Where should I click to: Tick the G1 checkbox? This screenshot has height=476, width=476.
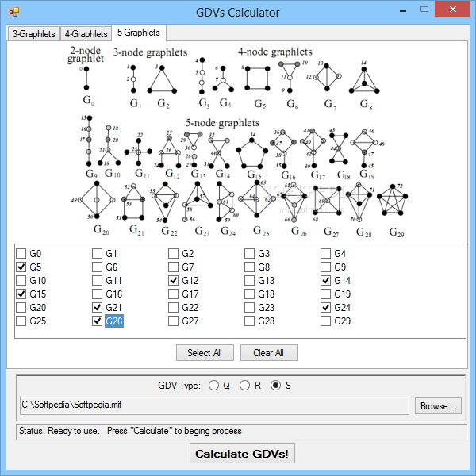tap(97, 254)
